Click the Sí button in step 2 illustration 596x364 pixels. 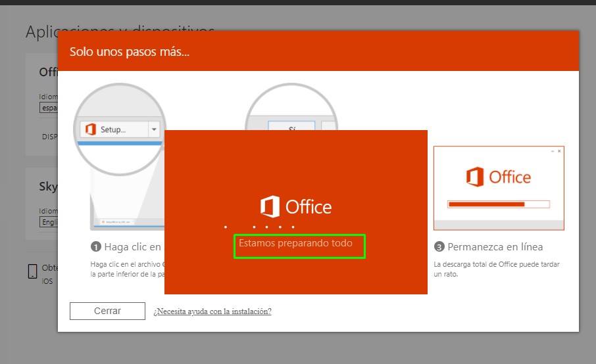pos(292,127)
